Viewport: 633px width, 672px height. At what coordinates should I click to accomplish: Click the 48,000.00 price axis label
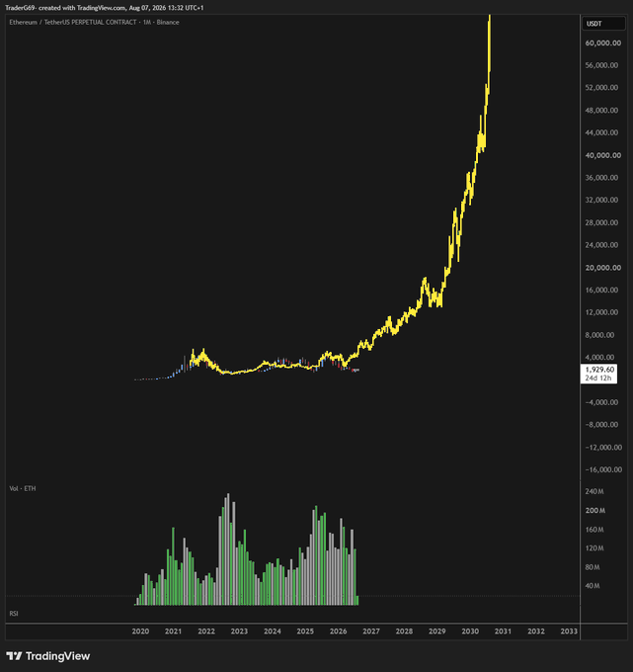point(601,110)
